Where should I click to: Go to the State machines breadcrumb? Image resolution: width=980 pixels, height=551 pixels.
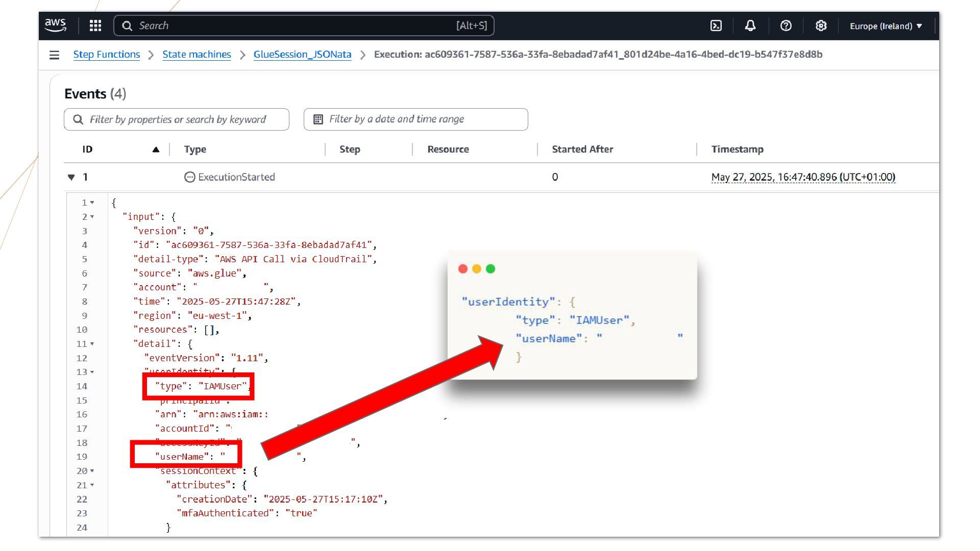197,54
